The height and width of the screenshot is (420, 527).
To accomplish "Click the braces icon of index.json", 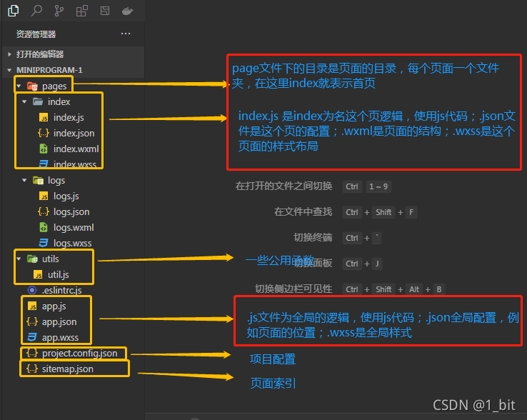I will tap(44, 133).
